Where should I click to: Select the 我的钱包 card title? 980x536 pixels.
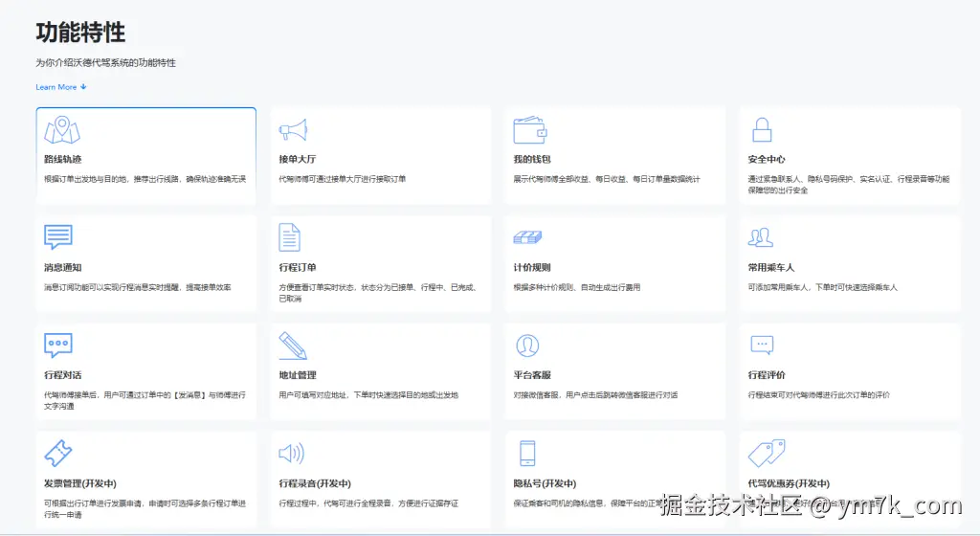(532, 159)
